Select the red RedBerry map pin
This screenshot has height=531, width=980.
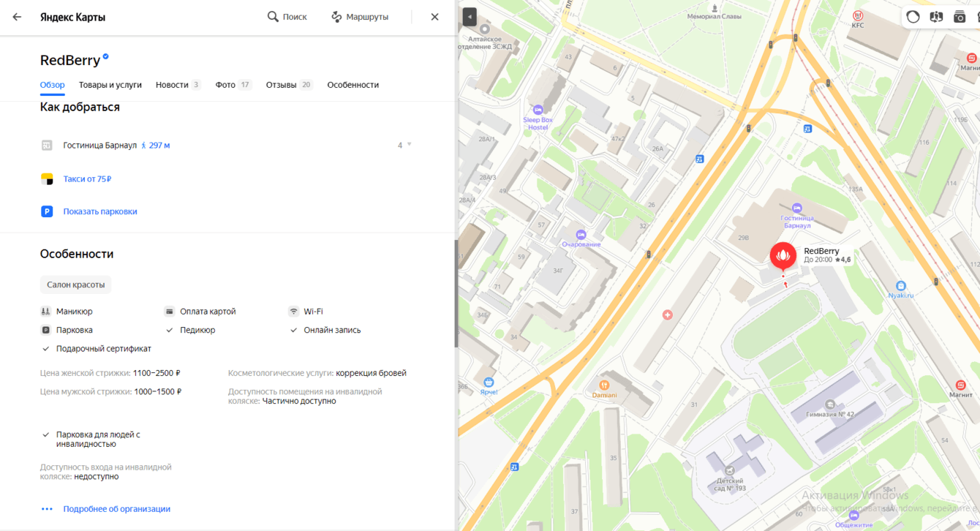pyautogui.click(x=783, y=257)
